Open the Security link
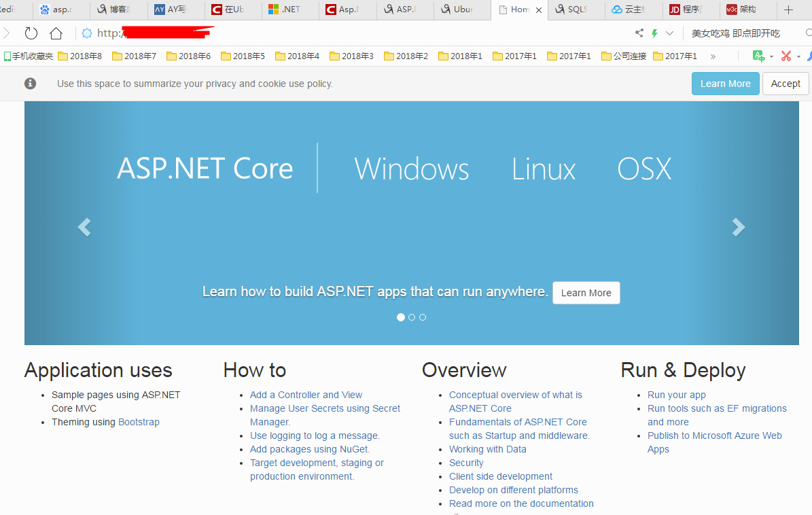Screen dimensions: 812x515 (466, 463)
